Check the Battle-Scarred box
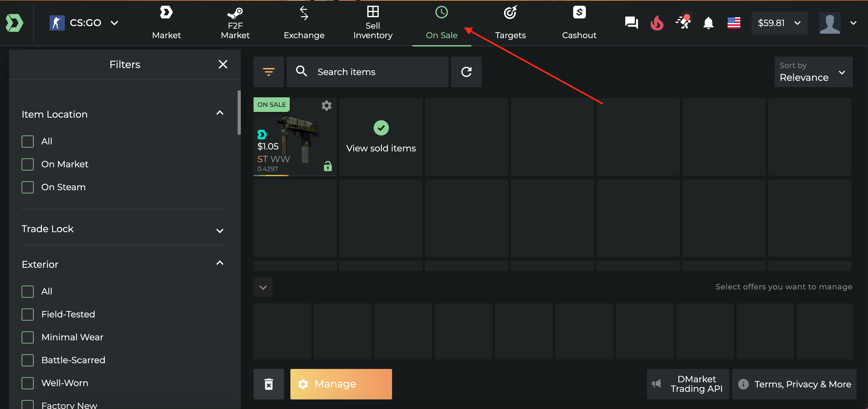 [28, 360]
